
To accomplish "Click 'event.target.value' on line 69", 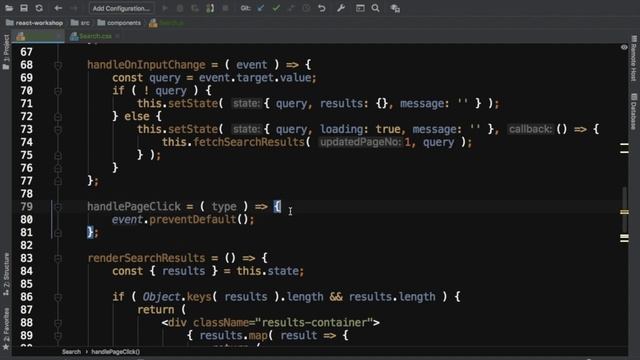I will [255, 78].
